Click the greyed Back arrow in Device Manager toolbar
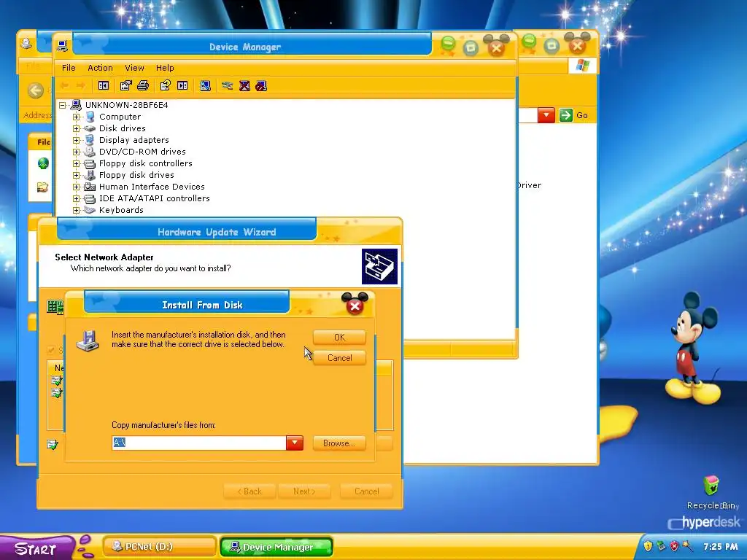747x560 pixels. tap(64, 86)
